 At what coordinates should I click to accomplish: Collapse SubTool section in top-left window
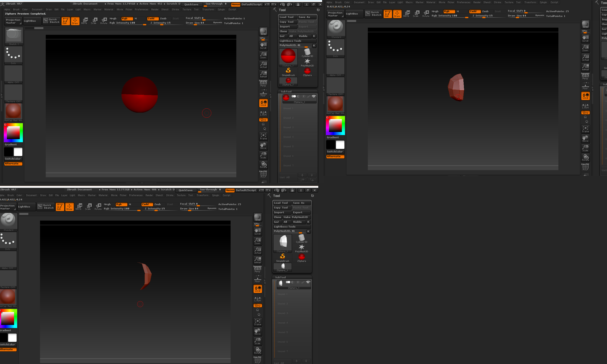pyautogui.click(x=286, y=91)
